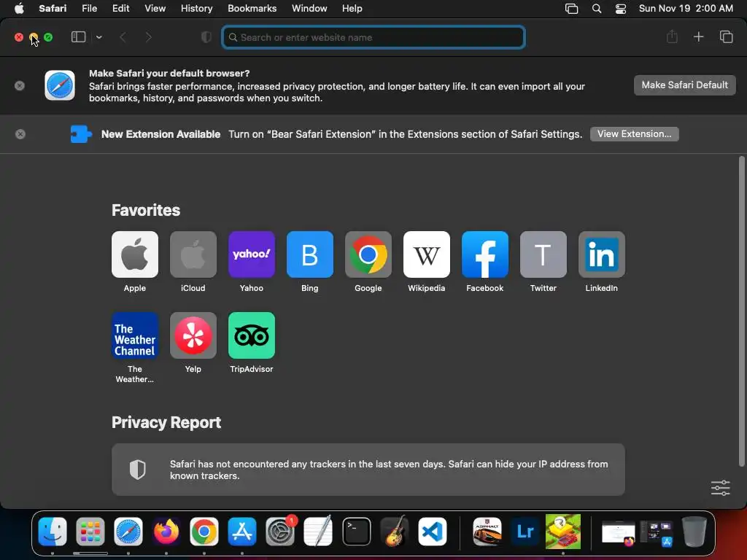The width and height of the screenshot is (747, 560).
Task: Open the Window menu
Action: click(309, 9)
